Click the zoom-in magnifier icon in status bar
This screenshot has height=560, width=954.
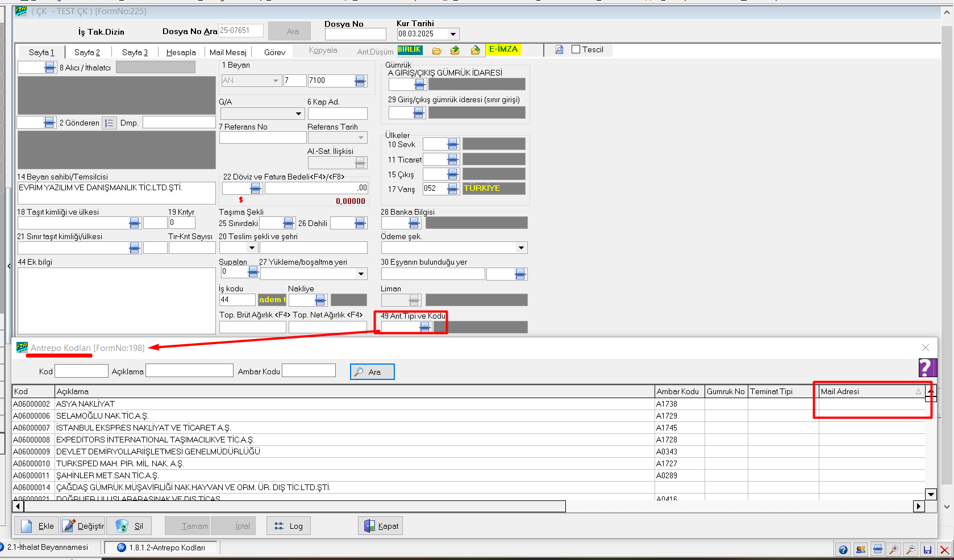[894, 549]
